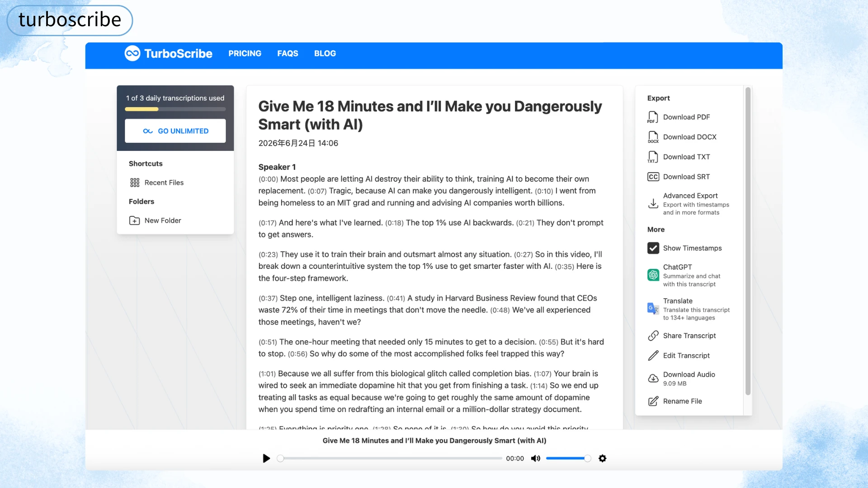868x488 pixels.
Task: Download the transcript as DOCX
Action: (x=689, y=137)
